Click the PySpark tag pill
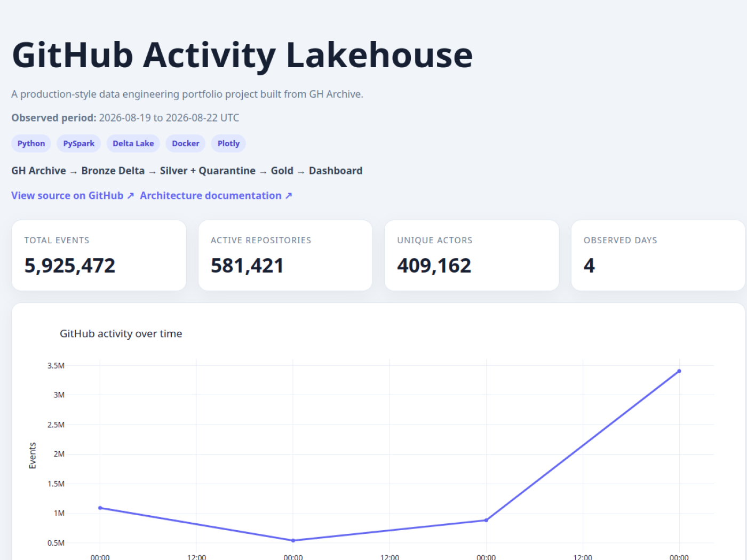Screen dimensions: 747x560 point(78,143)
